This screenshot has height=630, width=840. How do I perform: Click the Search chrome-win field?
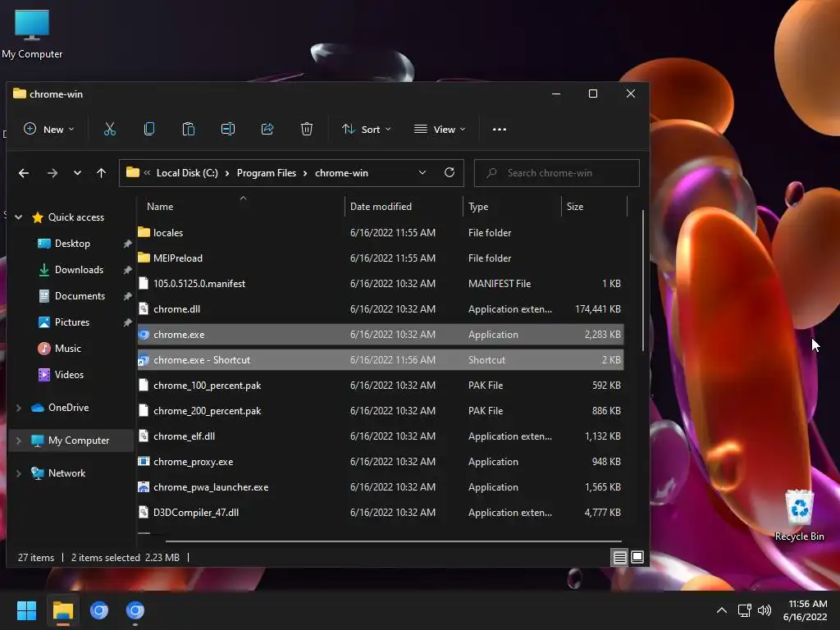[x=557, y=173]
